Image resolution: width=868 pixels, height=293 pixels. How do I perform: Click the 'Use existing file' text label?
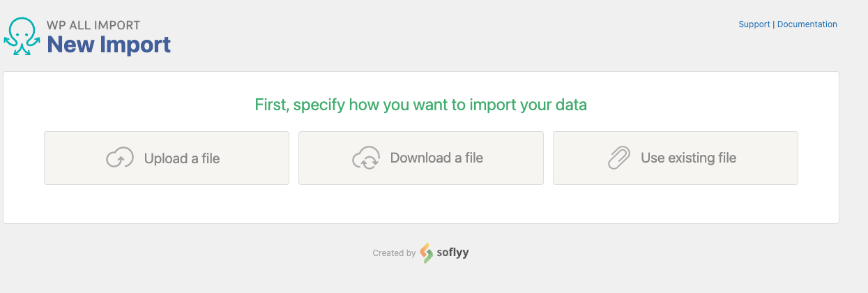(689, 158)
